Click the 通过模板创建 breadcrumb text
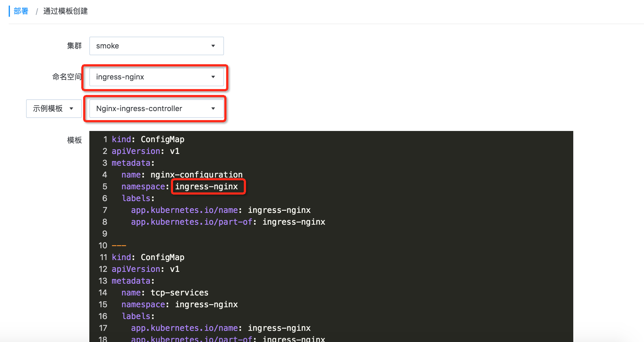This screenshot has width=644, height=342. [x=65, y=11]
